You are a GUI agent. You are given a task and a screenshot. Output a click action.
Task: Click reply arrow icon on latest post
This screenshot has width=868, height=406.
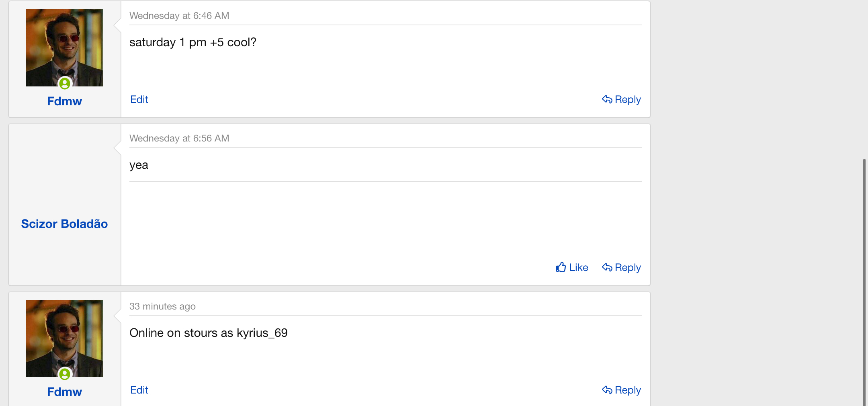[607, 390]
